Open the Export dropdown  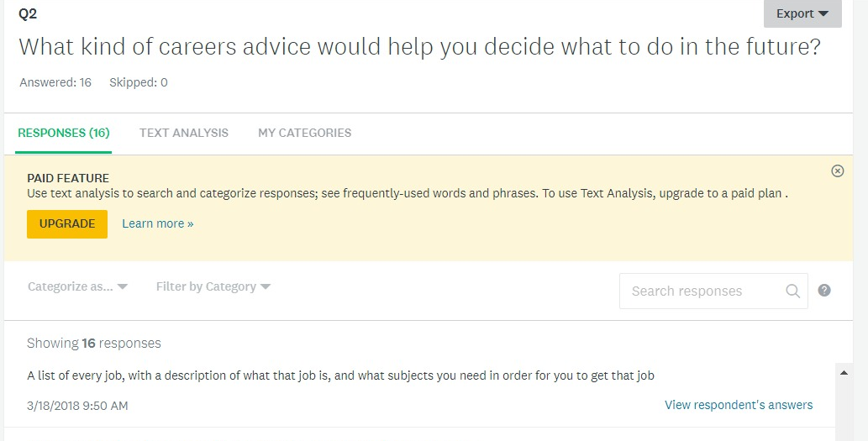click(802, 13)
